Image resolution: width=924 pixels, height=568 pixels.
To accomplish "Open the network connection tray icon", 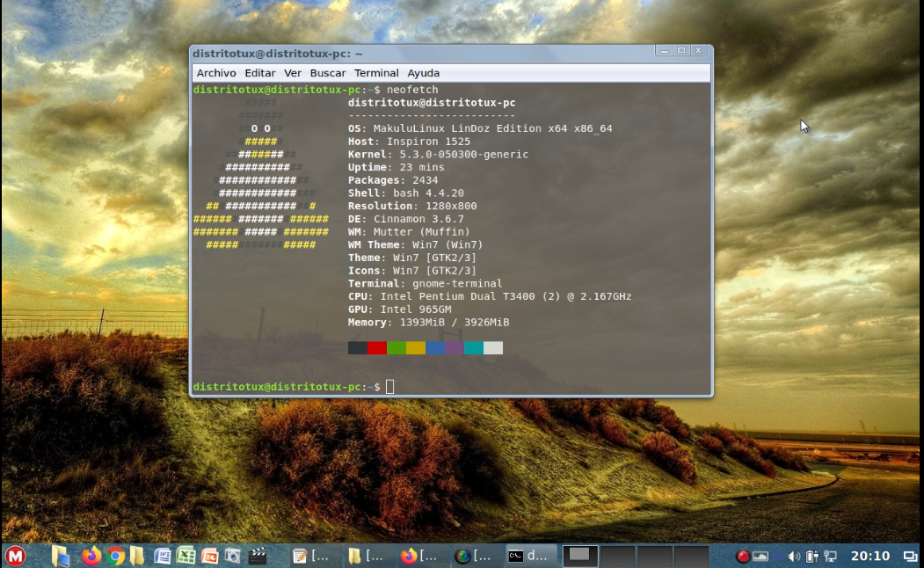I will (830, 556).
